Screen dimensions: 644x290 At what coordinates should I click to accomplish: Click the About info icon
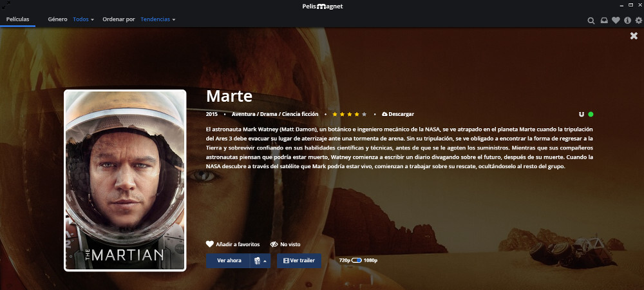[627, 21]
